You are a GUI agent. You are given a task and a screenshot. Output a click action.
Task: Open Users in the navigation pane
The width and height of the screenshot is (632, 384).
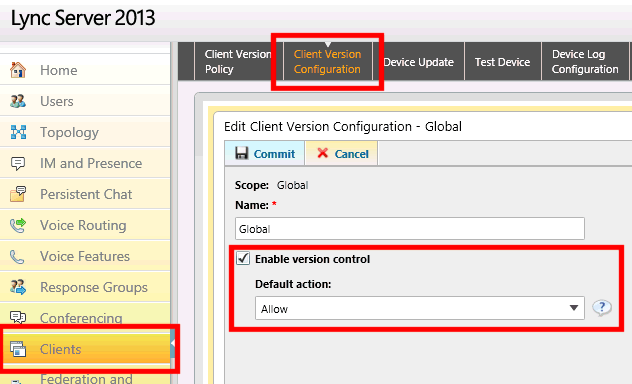pos(85,101)
